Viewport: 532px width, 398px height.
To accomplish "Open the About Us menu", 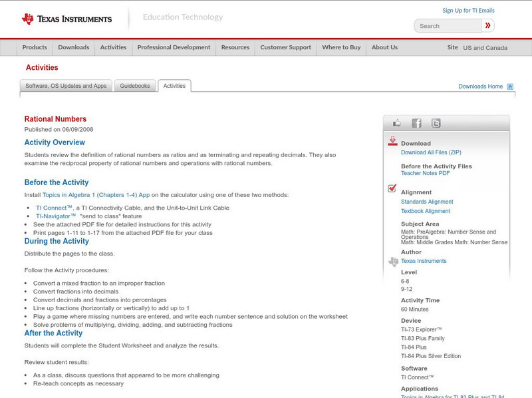I will (384, 47).
